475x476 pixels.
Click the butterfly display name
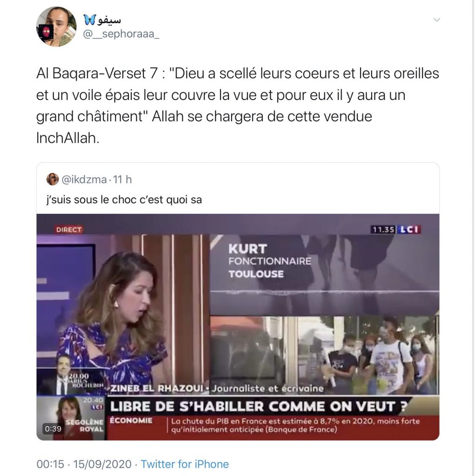[x=102, y=20]
